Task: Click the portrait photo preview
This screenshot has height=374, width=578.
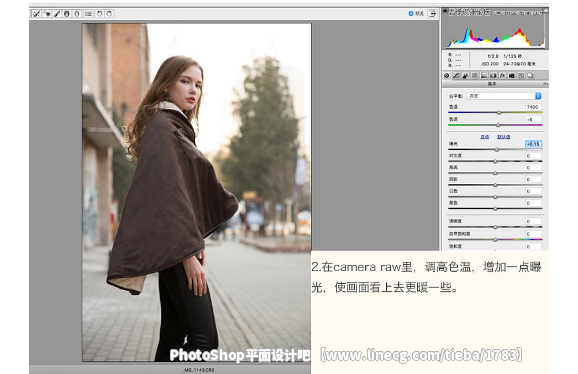Action: coord(197,192)
